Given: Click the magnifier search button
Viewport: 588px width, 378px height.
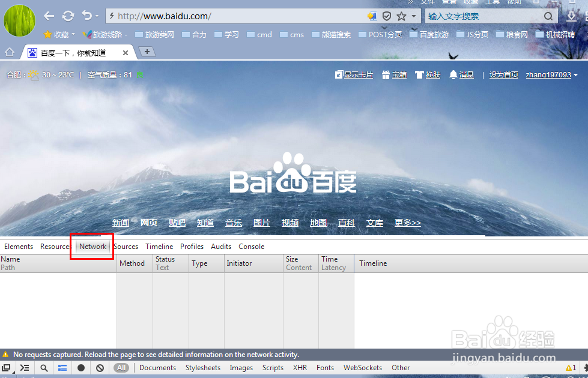Looking at the screenshot, I should point(548,16).
